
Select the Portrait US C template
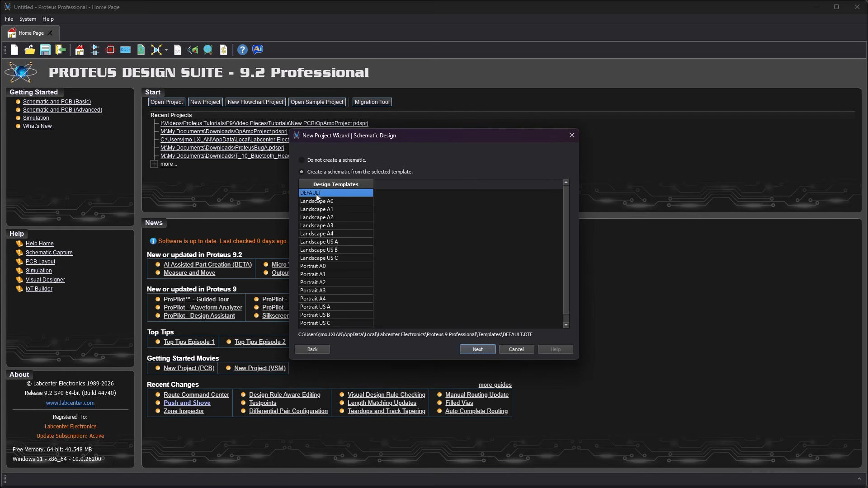(335, 323)
